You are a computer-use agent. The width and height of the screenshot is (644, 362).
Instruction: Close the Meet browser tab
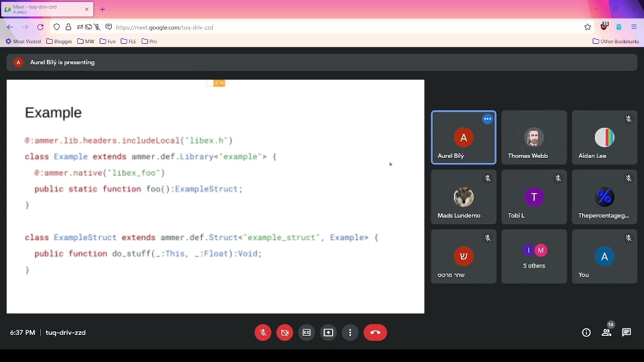point(87,10)
